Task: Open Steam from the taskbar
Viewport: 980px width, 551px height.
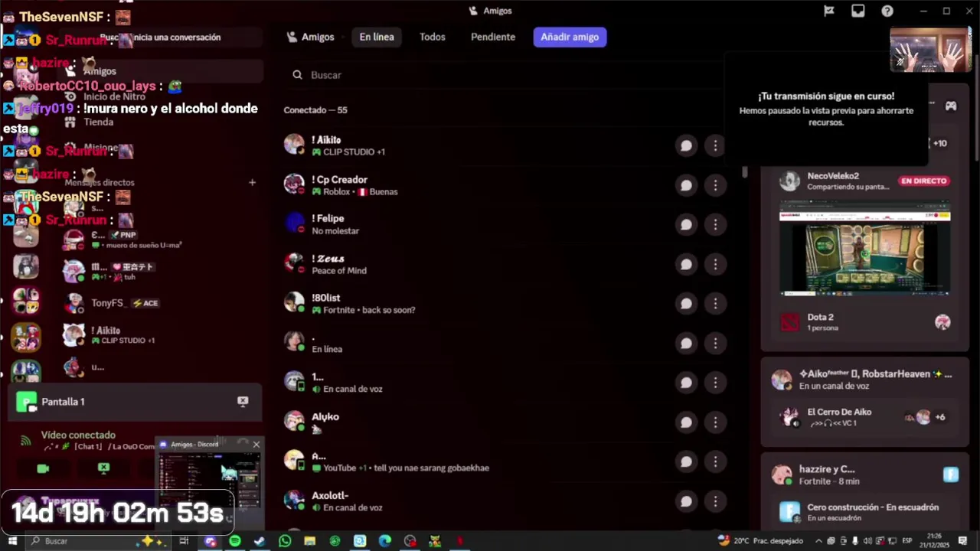Action: 260,541
